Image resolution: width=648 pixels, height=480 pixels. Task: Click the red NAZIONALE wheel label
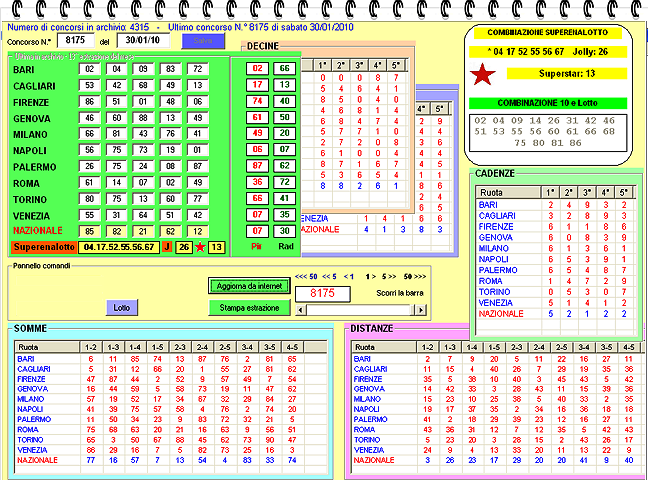(x=38, y=231)
